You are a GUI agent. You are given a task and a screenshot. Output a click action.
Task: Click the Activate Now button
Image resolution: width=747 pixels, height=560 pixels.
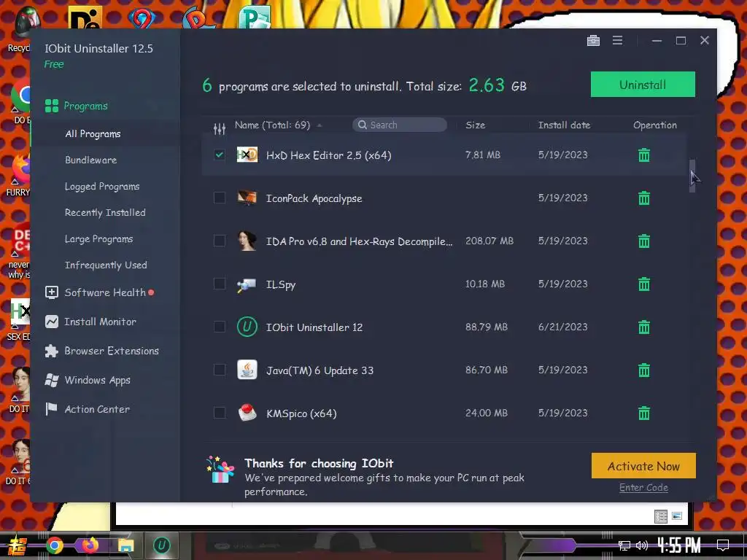point(643,466)
